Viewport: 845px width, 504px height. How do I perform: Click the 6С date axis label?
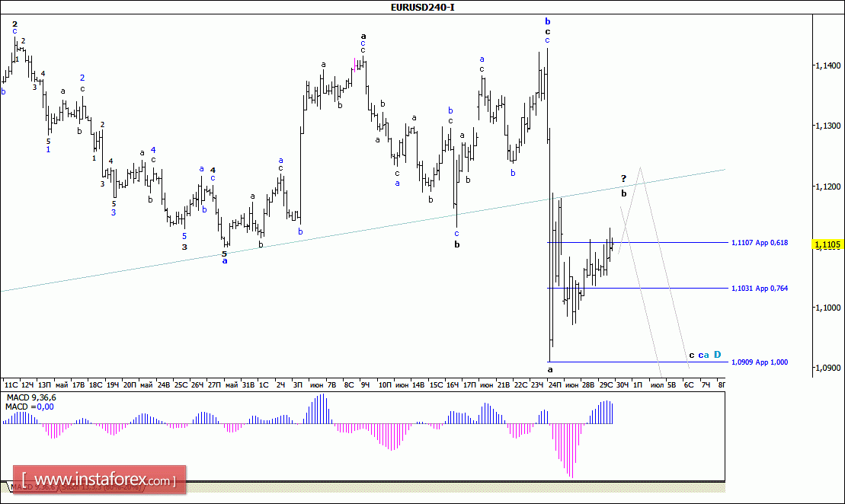(x=689, y=385)
